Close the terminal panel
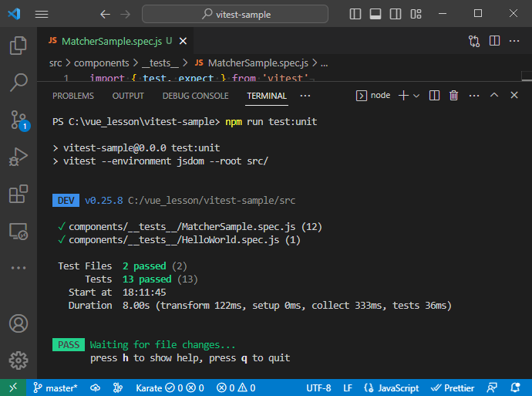The height and width of the screenshot is (396, 532). coord(514,95)
